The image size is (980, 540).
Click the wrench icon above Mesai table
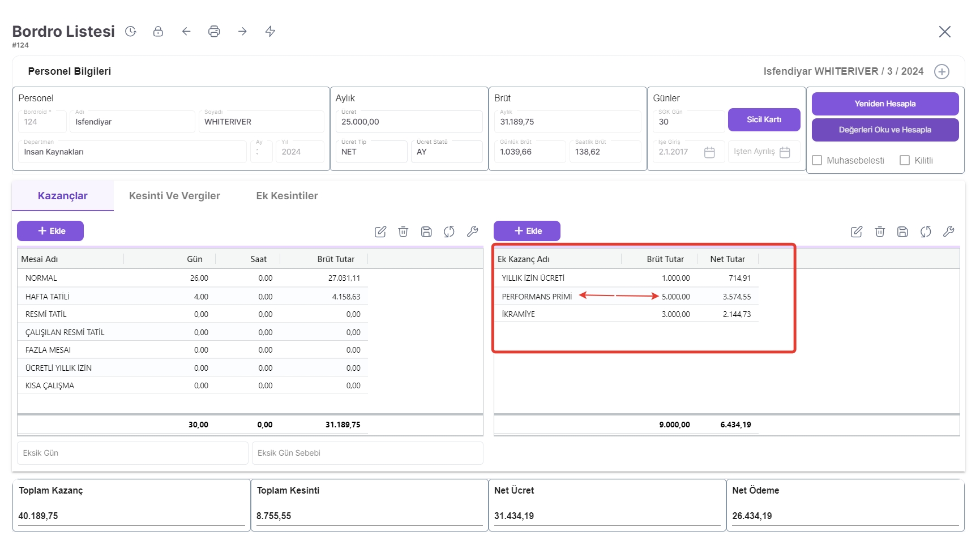[x=472, y=232]
